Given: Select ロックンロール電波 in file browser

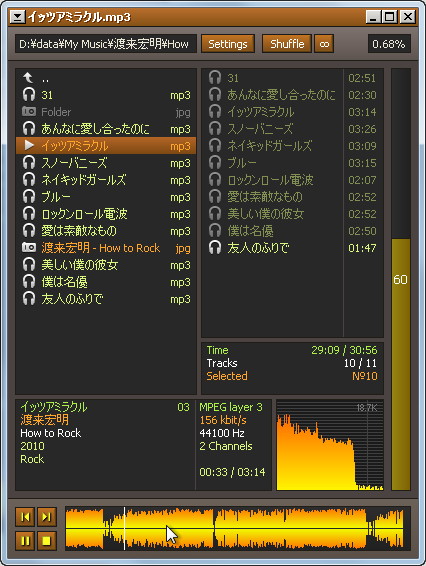Looking at the screenshot, I should pos(106,214).
